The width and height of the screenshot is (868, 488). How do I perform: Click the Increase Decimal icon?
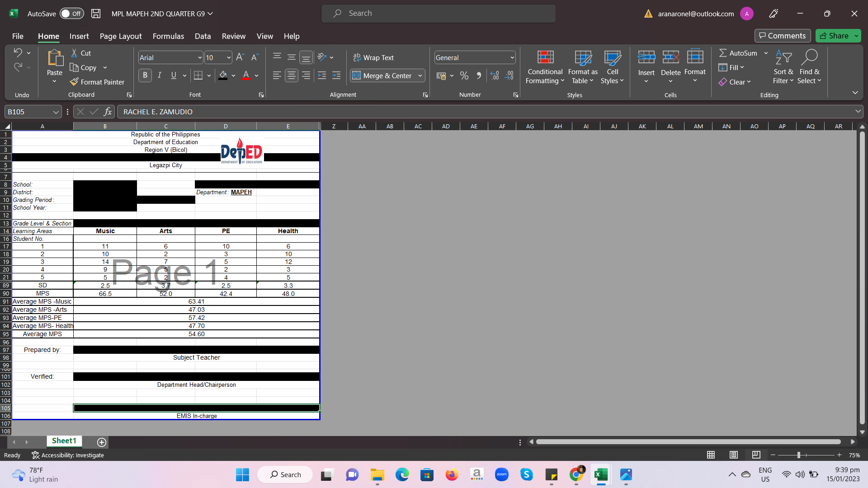(495, 75)
